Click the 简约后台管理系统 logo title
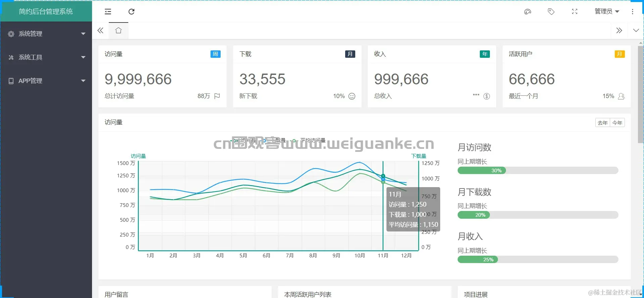Viewport: 644px width, 298px height. (46, 11)
